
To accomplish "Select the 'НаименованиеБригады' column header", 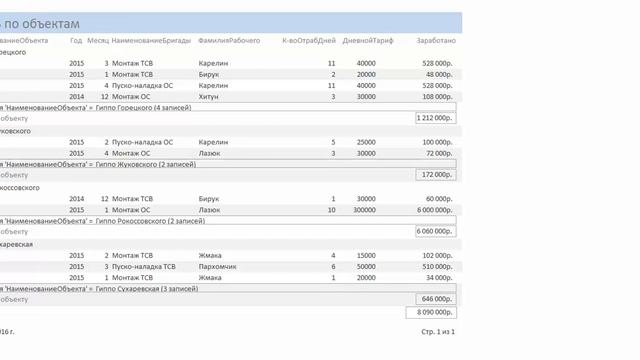I will pyautogui.click(x=151, y=40).
